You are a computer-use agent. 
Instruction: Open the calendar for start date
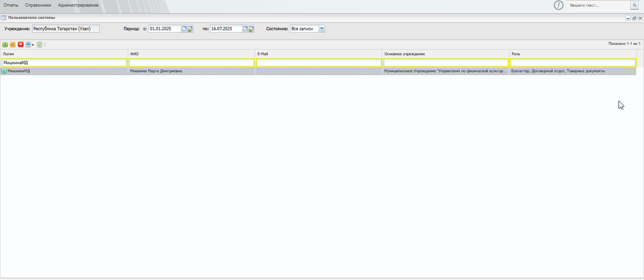[184, 28]
